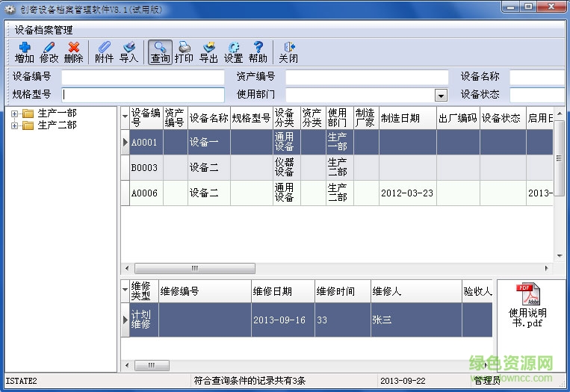Expand the 生产一部 tree node
Image resolution: width=570 pixels, height=392 pixels.
(15, 113)
